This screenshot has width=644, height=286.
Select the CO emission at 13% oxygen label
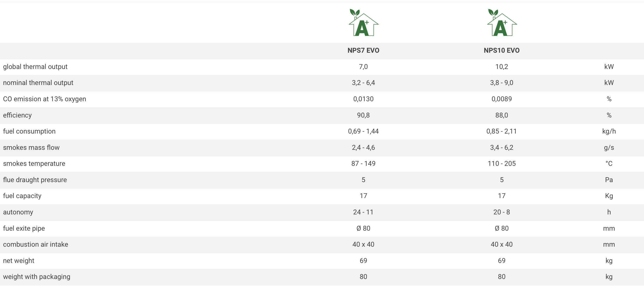pos(45,99)
